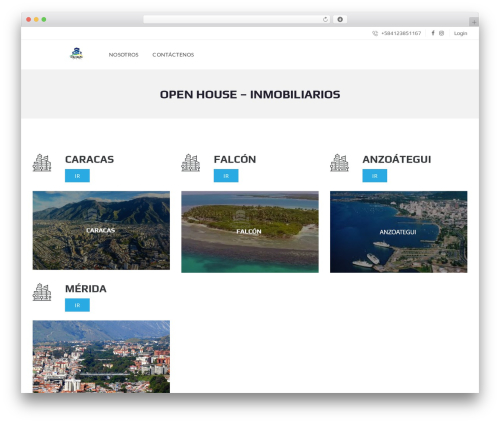Click the Login link
Screen dimensions: 500x423
(x=460, y=33)
